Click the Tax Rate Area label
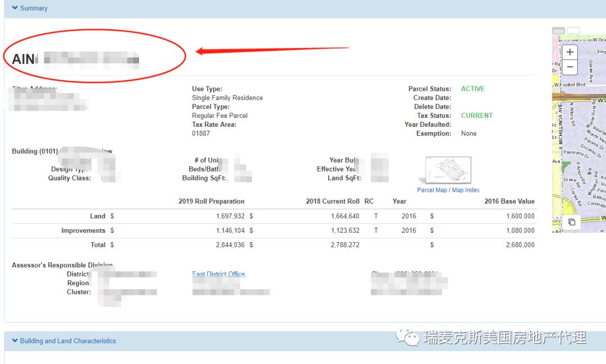Image resolution: width=606 pixels, height=364 pixels. (214, 125)
